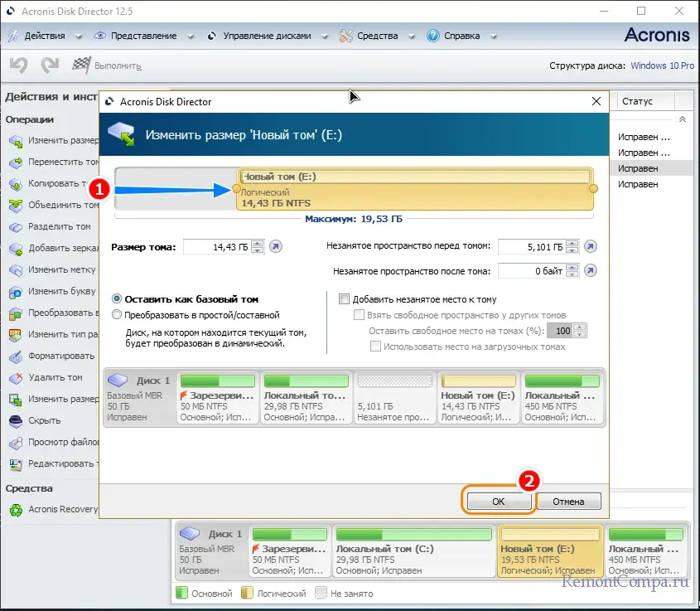Click maximize arrow for space after volume
The image size is (700, 611).
coord(591,270)
